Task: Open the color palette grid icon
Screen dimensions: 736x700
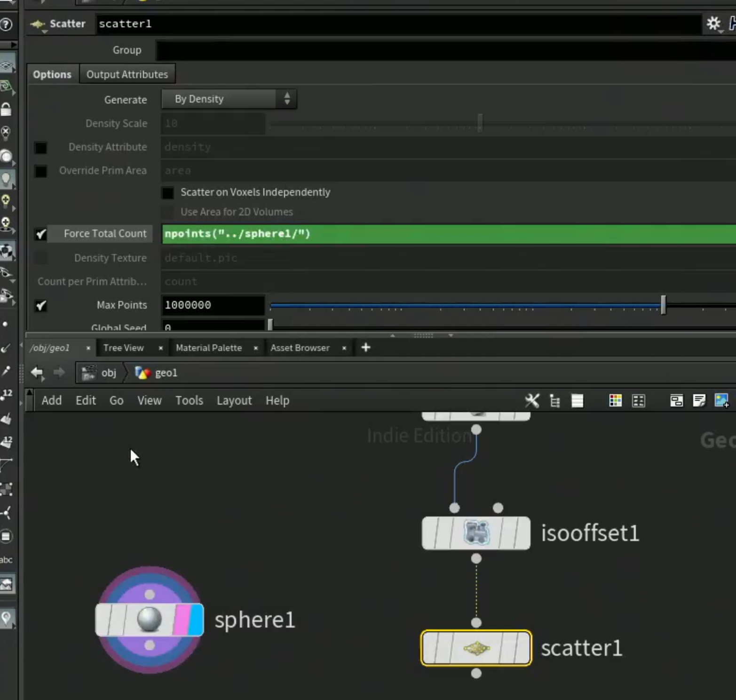Action: coord(615,400)
